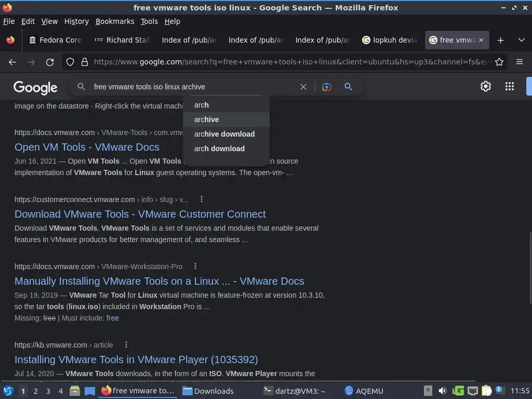Select 'archive' autocomplete suggestion

pos(226,119)
